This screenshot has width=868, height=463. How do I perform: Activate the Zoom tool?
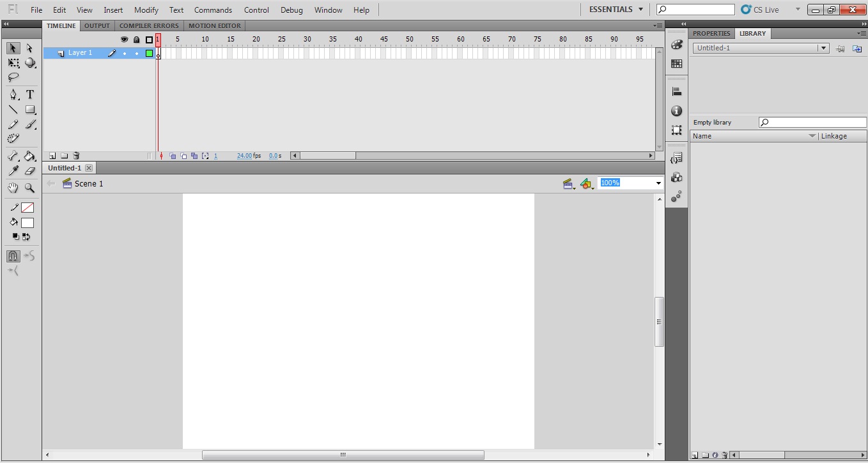(x=29, y=188)
